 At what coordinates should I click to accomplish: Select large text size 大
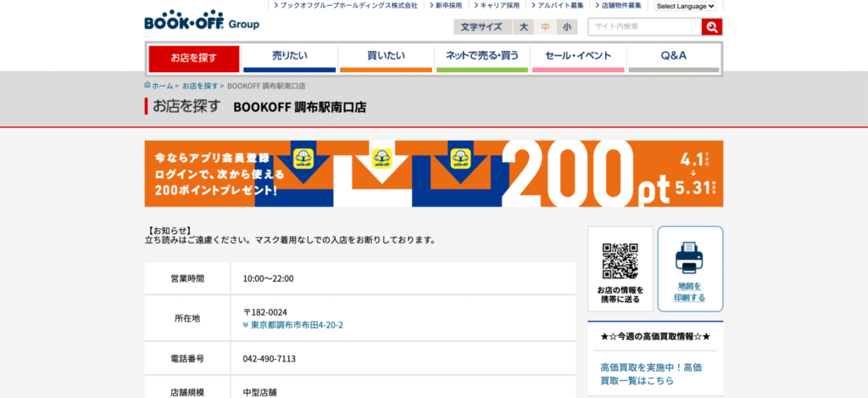523,26
